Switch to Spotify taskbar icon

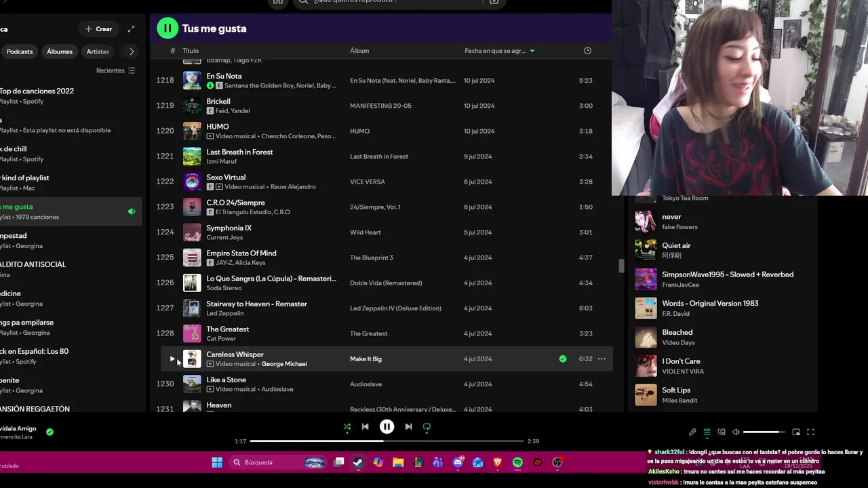[517, 462]
